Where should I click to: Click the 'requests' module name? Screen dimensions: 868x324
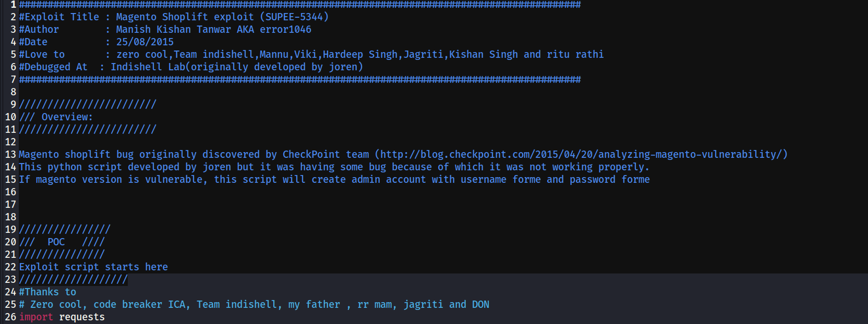[x=82, y=317]
